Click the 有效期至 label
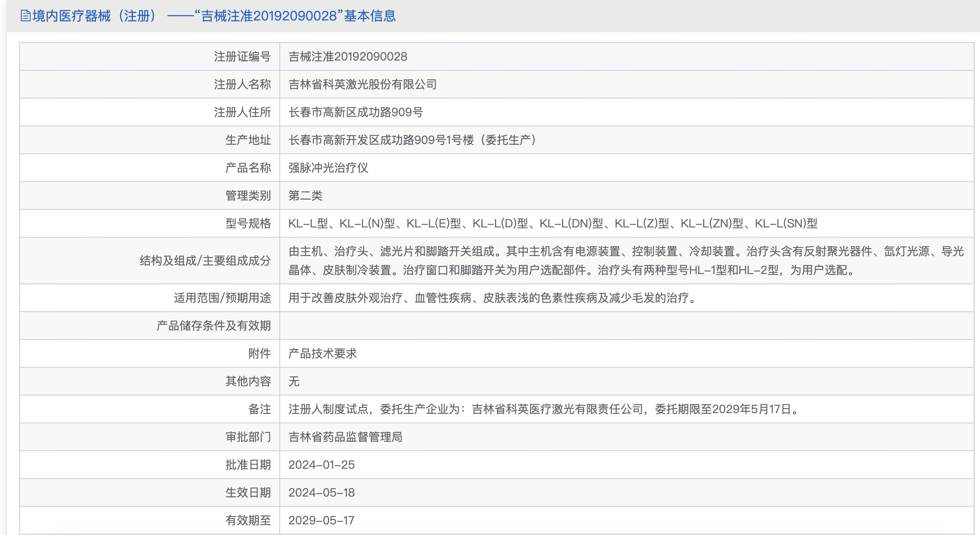The width and height of the screenshot is (980, 535). click(248, 520)
